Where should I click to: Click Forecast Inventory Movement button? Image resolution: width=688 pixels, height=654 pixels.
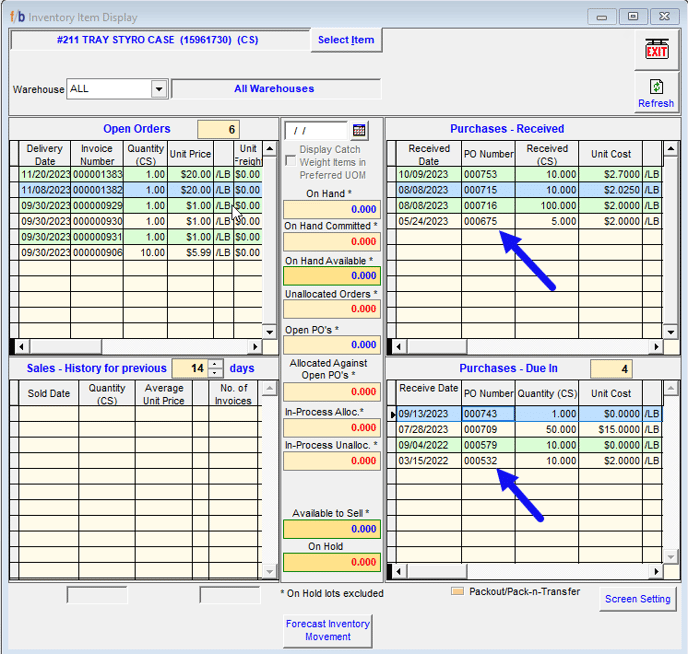pyautogui.click(x=328, y=630)
